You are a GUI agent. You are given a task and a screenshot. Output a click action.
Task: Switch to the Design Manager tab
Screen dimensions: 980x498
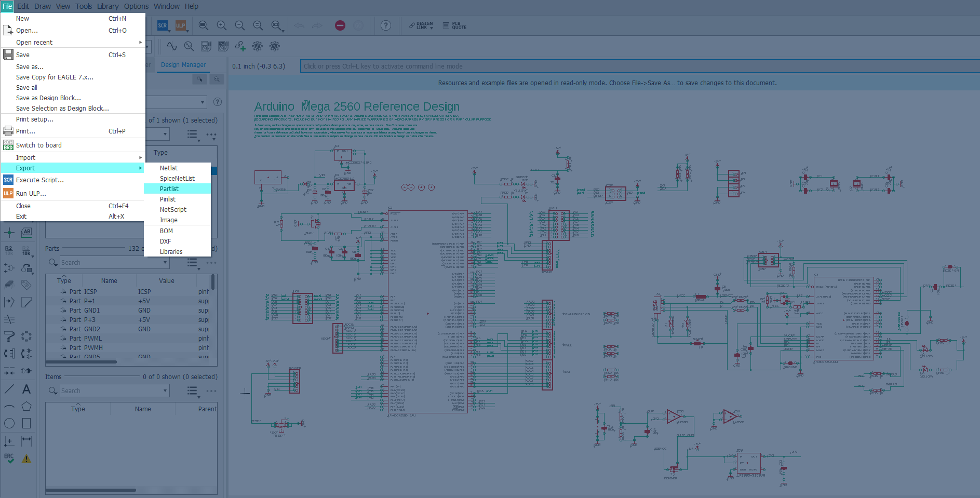(x=183, y=65)
